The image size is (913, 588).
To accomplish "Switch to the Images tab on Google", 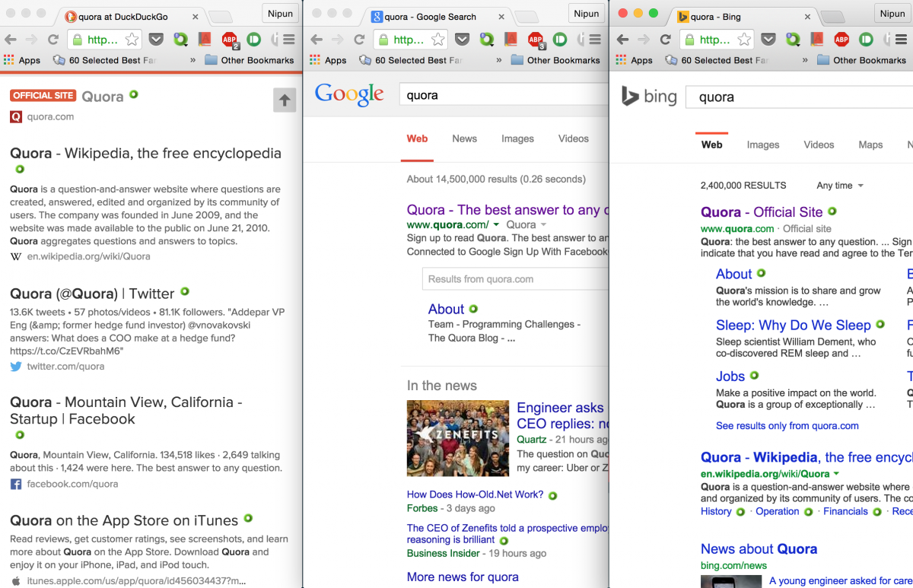I will tap(517, 138).
